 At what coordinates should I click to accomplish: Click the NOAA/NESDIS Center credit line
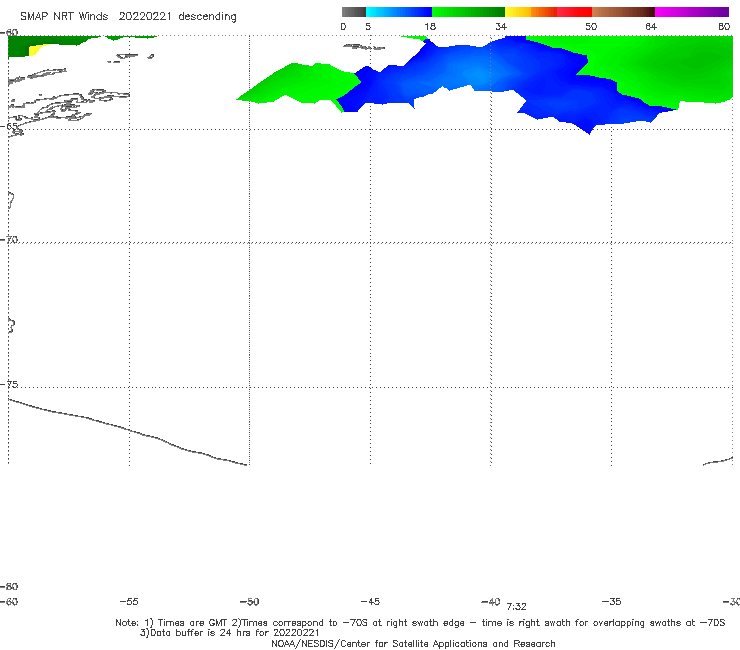coord(413,644)
